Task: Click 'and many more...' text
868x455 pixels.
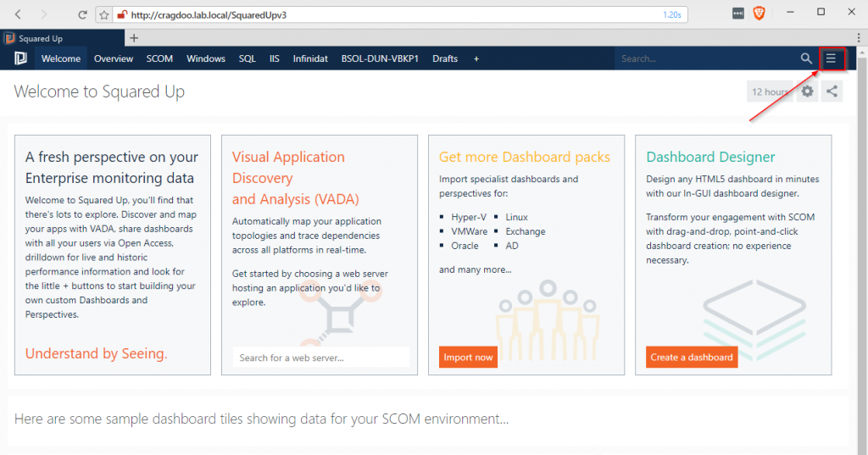Action: tap(475, 269)
